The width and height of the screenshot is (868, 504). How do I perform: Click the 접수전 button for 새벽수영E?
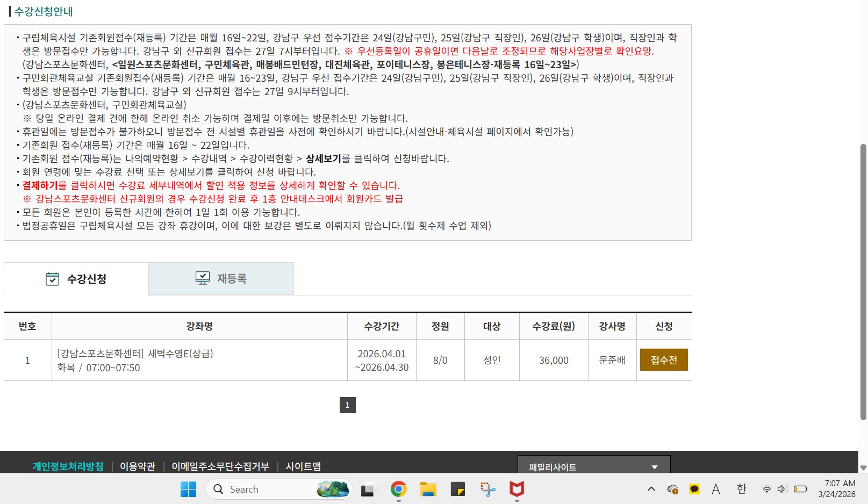664,360
